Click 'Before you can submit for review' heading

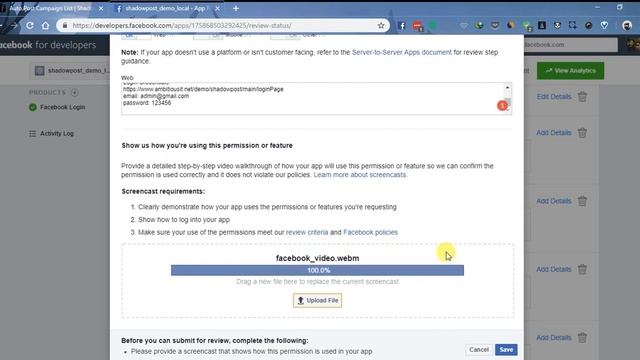point(215,340)
